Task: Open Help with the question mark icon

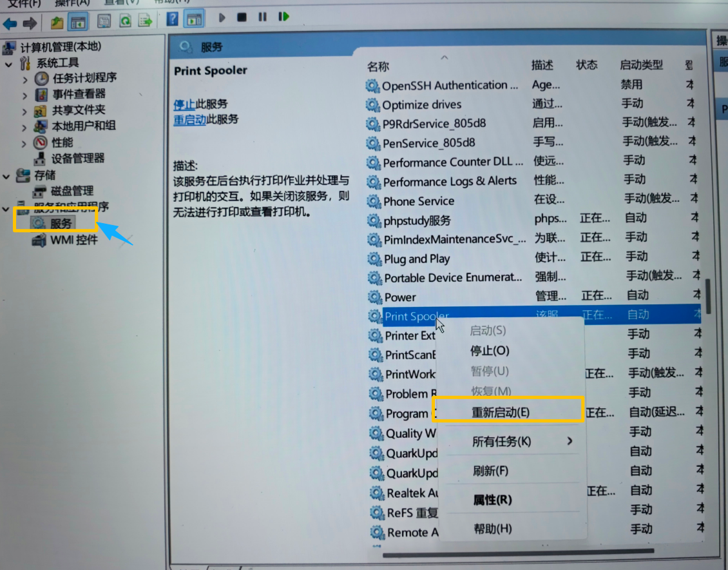Action: [x=172, y=19]
